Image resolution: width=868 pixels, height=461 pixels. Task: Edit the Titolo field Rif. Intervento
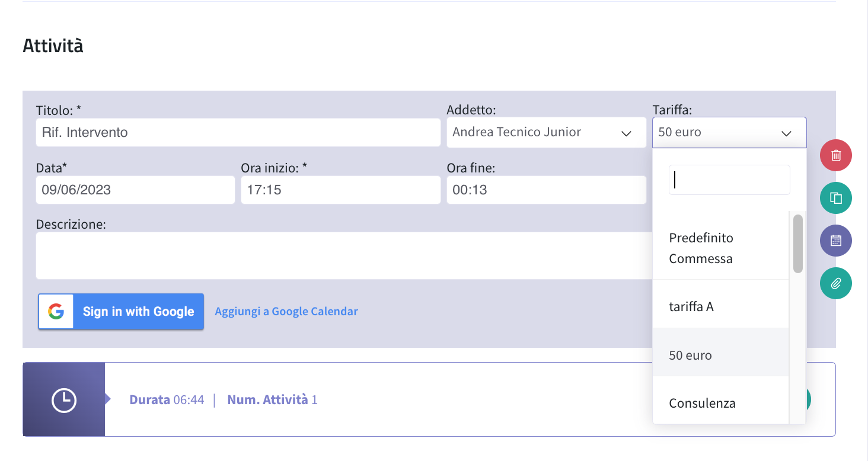238,133
